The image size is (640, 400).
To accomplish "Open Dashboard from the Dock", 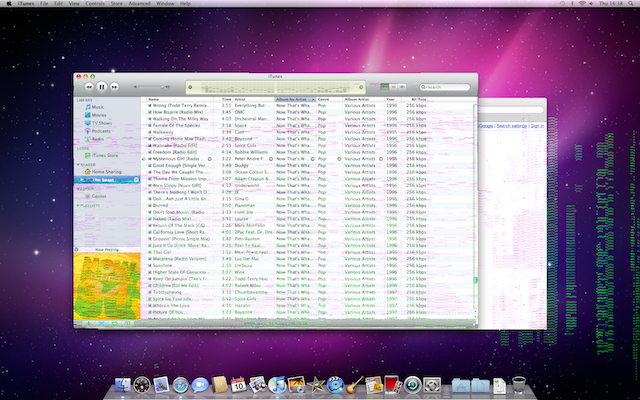I will point(142,384).
